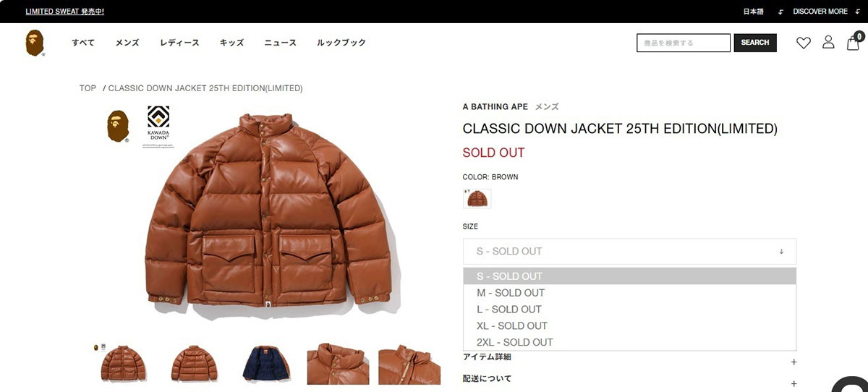Image resolution: width=868 pixels, height=392 pixels.
Task: Click the product search input field
Action: (684, 43)
